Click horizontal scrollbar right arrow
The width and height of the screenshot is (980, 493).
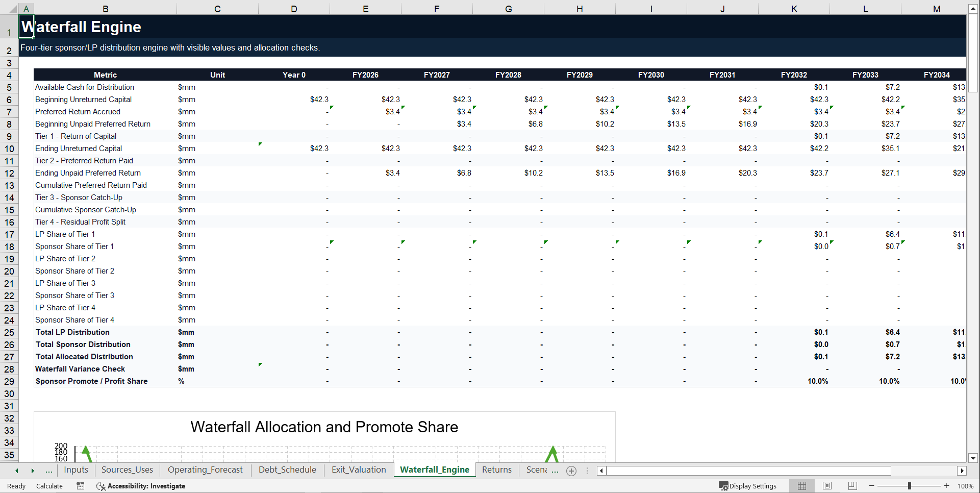point(962,471)
